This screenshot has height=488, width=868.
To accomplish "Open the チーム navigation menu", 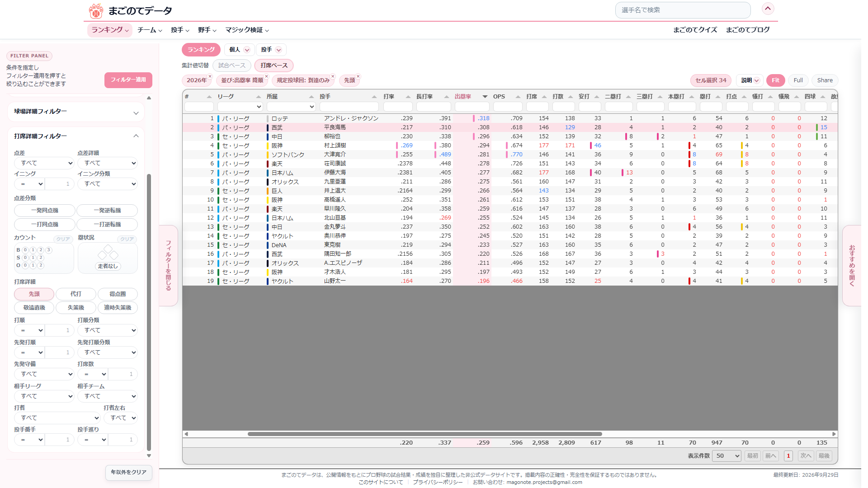I will 150,30.
